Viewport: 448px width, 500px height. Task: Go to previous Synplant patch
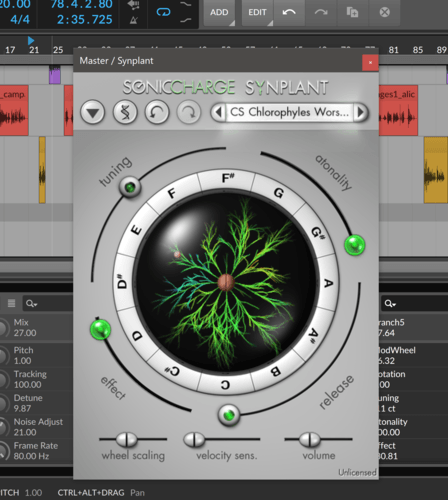(219, 112)
